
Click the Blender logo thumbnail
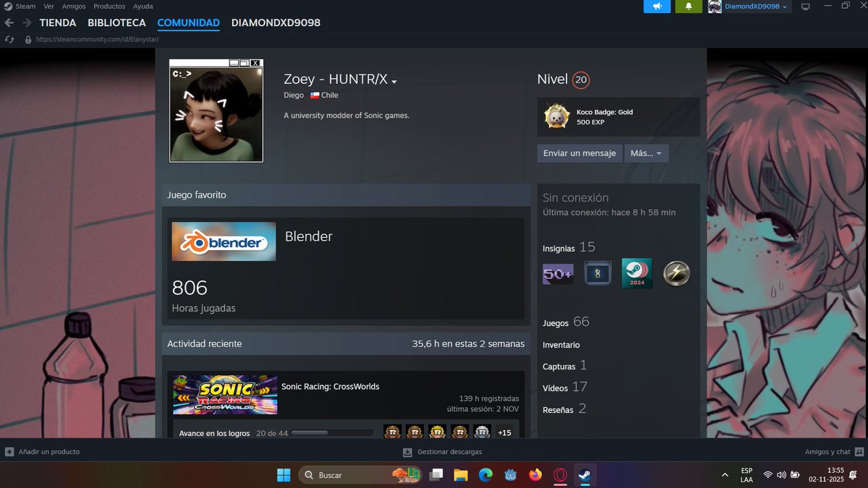tap(224, 241)
